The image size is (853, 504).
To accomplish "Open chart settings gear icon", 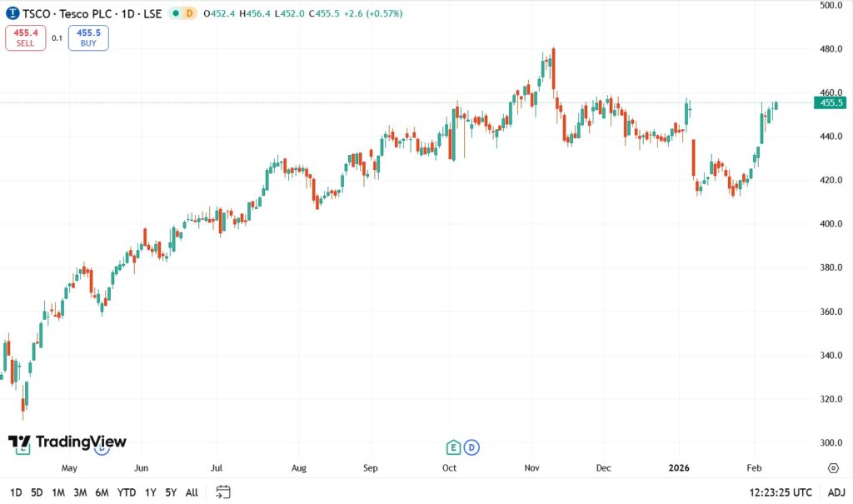I will [833, 467].
